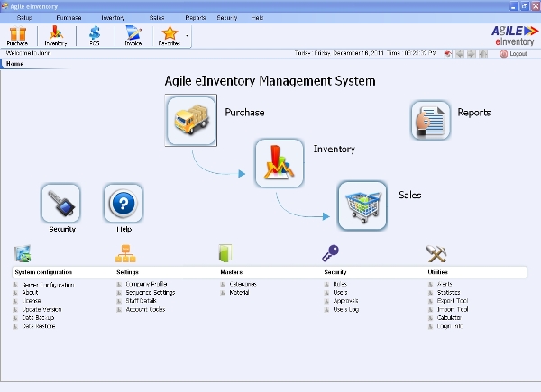
Task: Open Company Profile link
Action: 147,284
